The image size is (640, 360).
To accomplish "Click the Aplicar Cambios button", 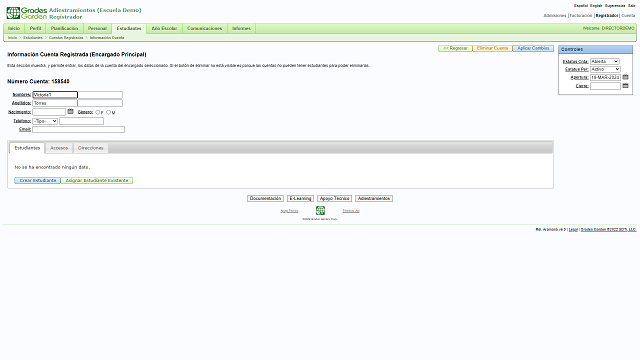I will click(x=533, y=48).
